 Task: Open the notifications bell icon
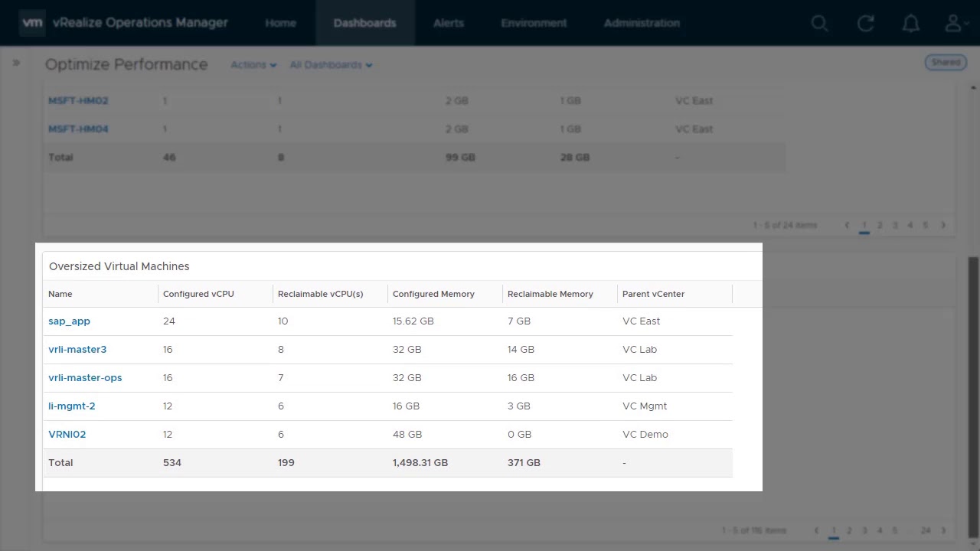[x=911, y=24]
